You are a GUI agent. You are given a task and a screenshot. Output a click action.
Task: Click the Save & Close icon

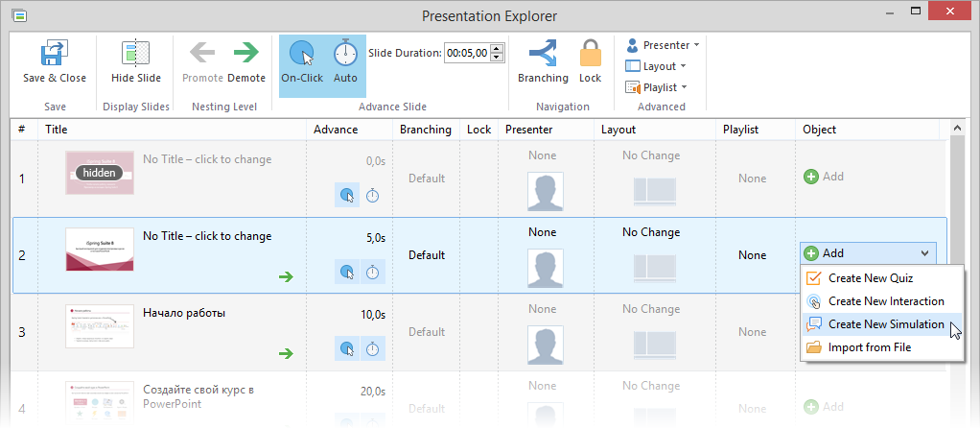click(x=54, y=55)
